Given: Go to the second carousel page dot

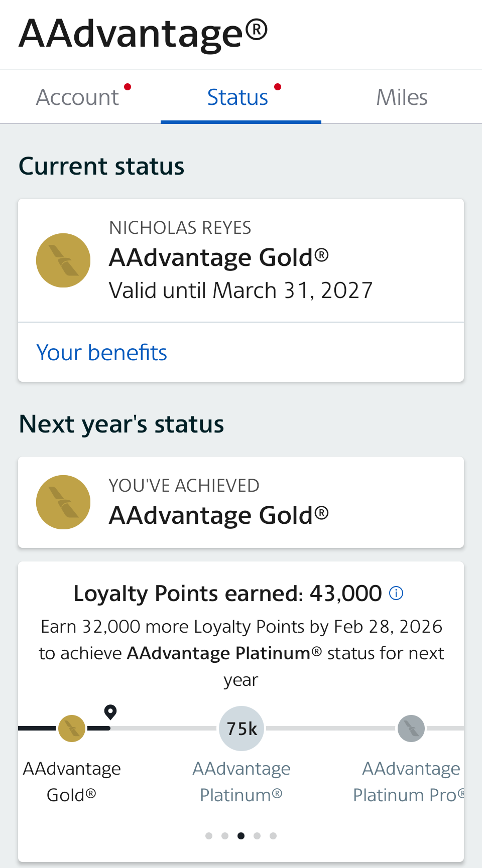Looking at the screenshot, I should 225,836.
